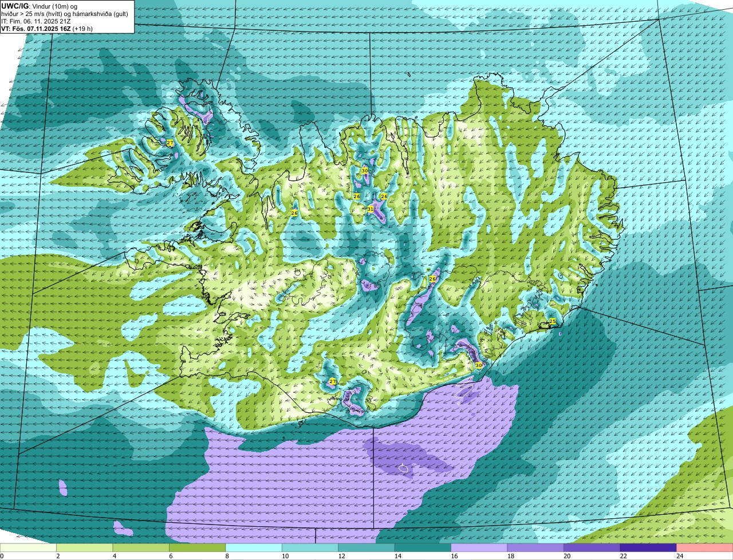Image resolution: width=733 pixels, height=560 pixels.
Task: Select the 22–24 m/s dark indigo swatch
Action: click(x=649, y=548)
